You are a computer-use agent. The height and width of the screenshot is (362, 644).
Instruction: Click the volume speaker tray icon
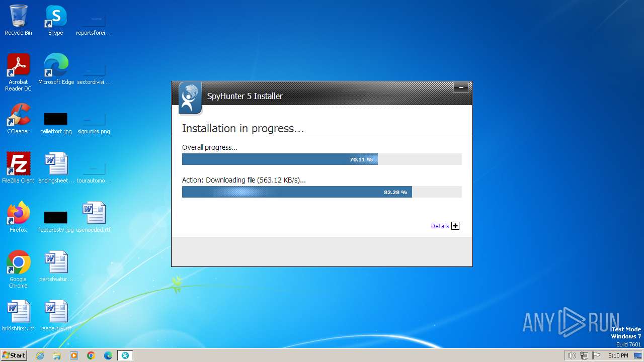[x=572, y=355]
